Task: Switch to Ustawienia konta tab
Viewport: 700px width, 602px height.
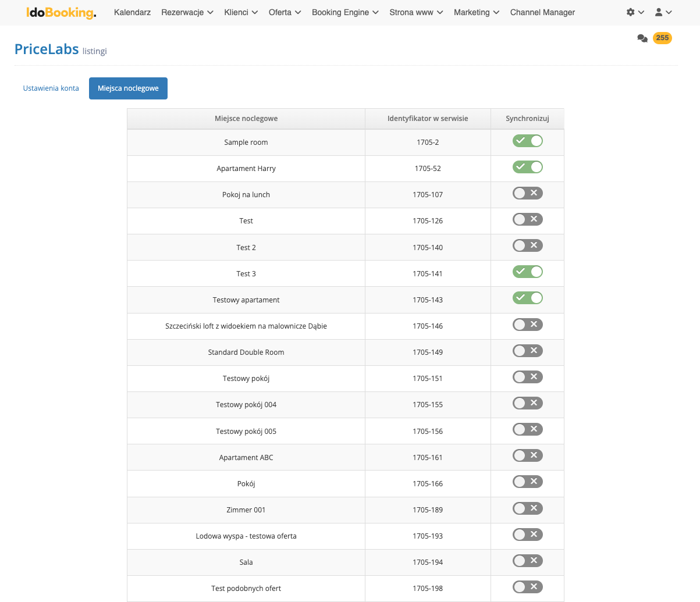Action: [x=51, y=88]
